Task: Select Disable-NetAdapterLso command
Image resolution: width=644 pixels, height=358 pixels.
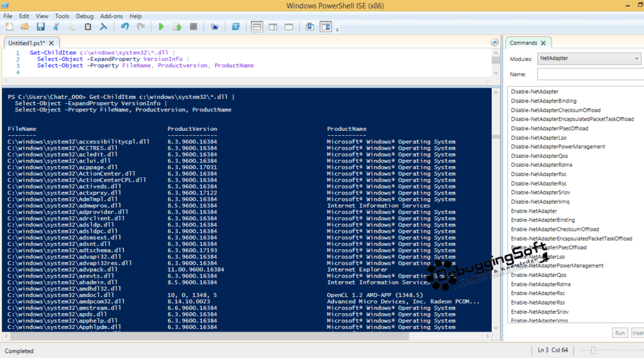Action: coord(538,138)
